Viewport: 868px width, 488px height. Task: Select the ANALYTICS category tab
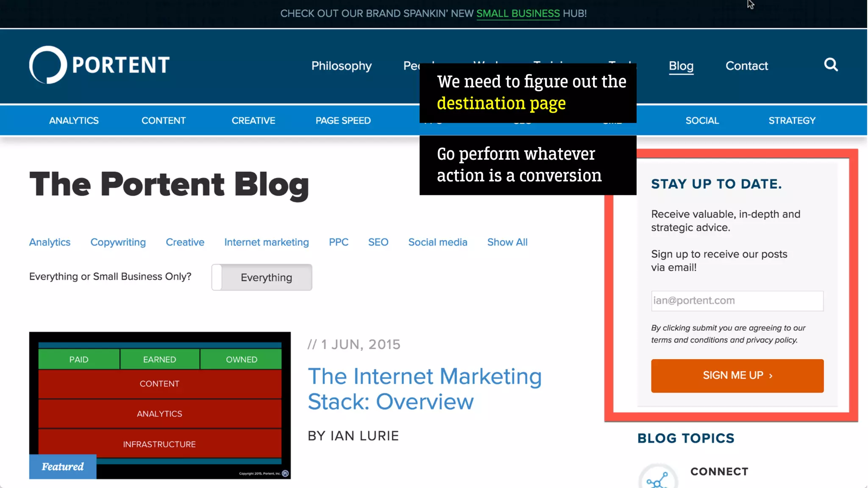pos(74,121)
